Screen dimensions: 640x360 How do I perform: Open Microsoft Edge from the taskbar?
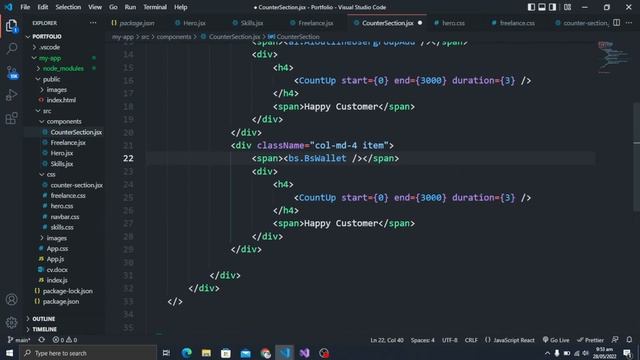click(187, 353)
